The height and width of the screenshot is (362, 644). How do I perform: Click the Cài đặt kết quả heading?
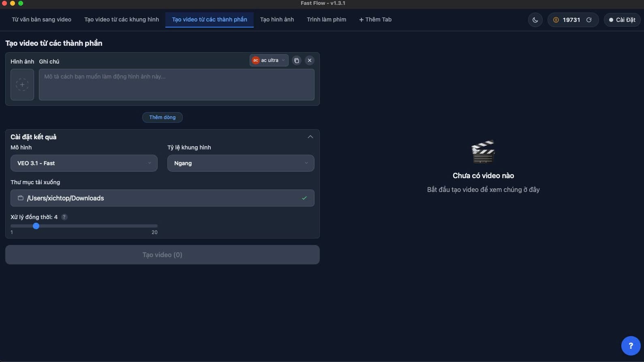tap(34, 137)
